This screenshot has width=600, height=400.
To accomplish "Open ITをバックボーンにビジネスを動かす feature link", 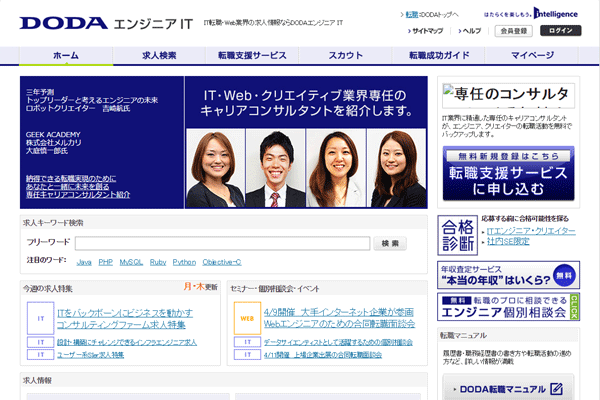I will pyautogui.click(x=125, y=319).
